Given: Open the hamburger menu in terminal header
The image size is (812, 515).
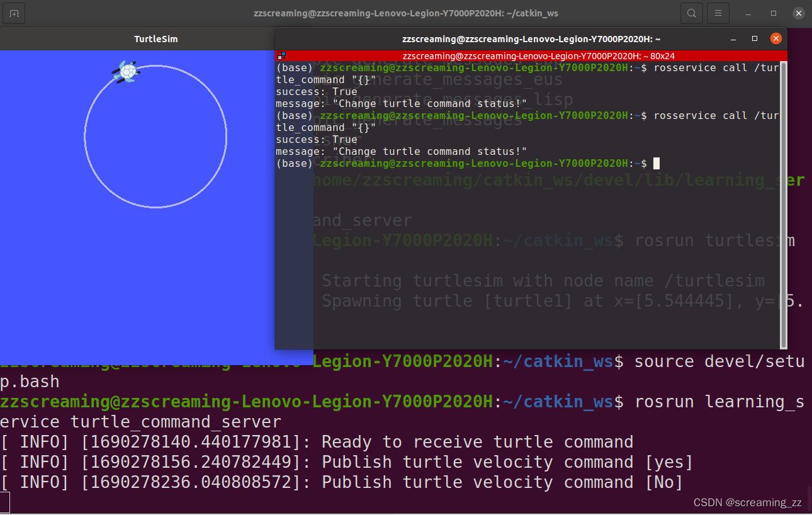Looking at the screenshot, I should pos(718,13).
